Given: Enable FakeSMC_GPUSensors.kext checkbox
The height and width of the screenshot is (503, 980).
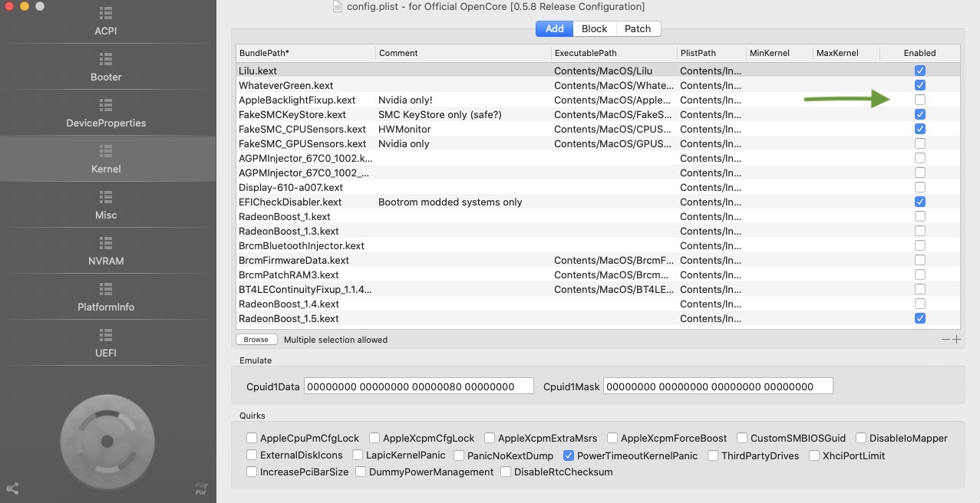Looking at the screenshot, I should point(920,143).
